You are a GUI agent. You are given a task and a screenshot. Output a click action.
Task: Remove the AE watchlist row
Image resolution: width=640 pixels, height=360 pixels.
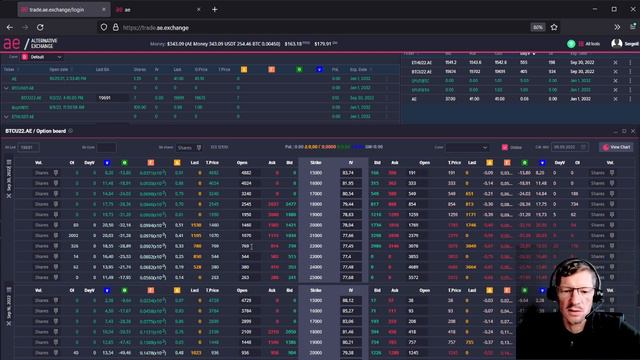pos(616,99)
